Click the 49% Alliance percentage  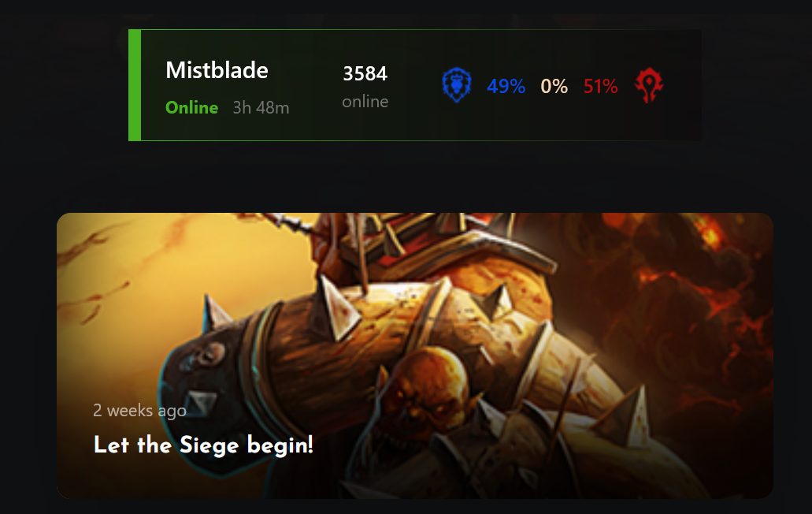506,86
